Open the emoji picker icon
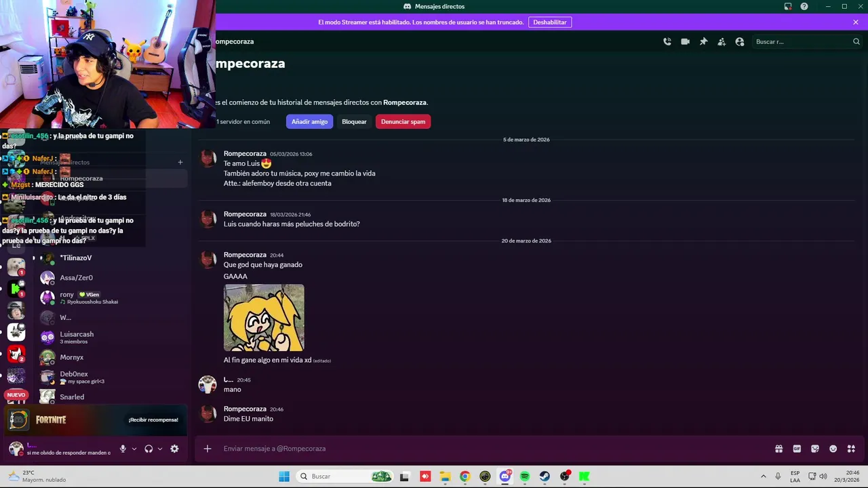The height and width of the screenshot is (488, 868). pyautogui.click(x=833, y=449)
